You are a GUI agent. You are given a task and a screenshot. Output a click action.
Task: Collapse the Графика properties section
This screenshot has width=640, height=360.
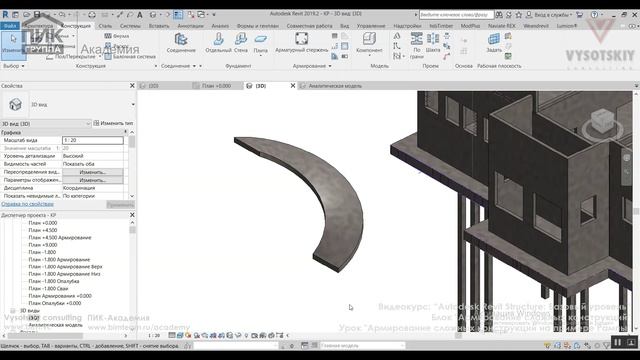point(125,132)
